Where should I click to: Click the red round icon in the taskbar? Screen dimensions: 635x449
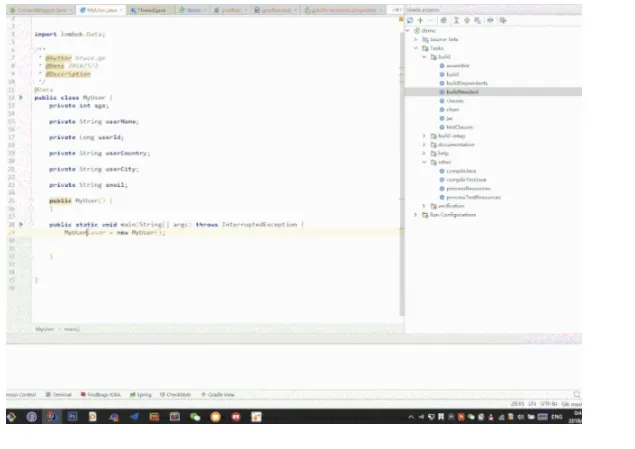(236, 417)
